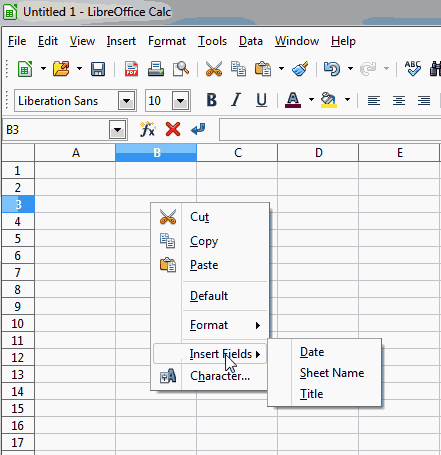441x455 pixels.
Task: Open the Help menu
Action: (x=343, y=41)
